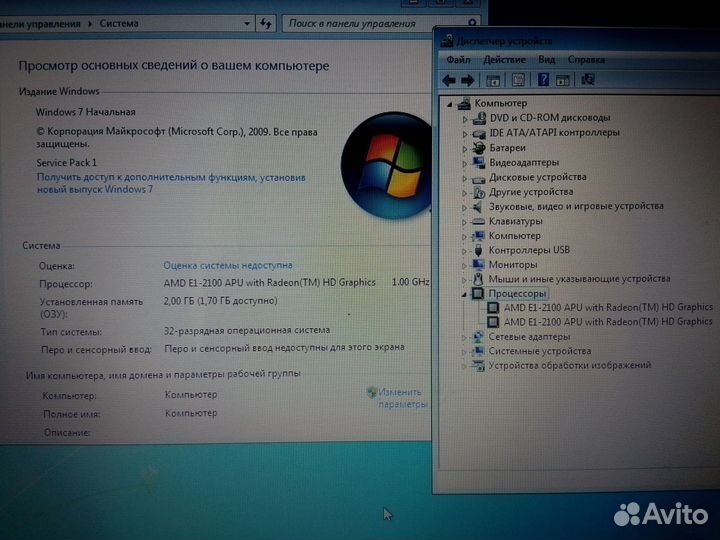Click the Контроллеры USB plug icon
The width and height of the screenshot is (720, 540).
pos(478,250)
